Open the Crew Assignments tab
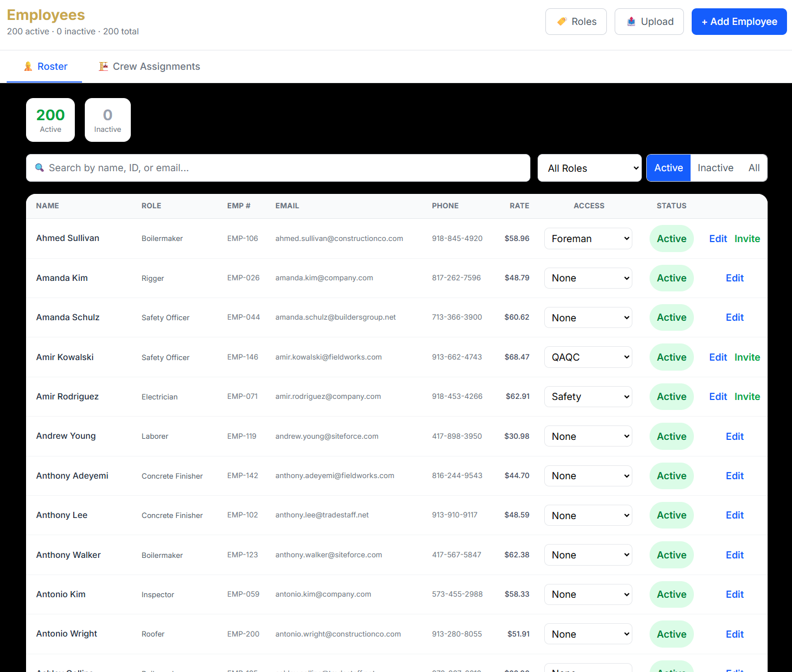The image size is (792, 672). coord(150,66)
